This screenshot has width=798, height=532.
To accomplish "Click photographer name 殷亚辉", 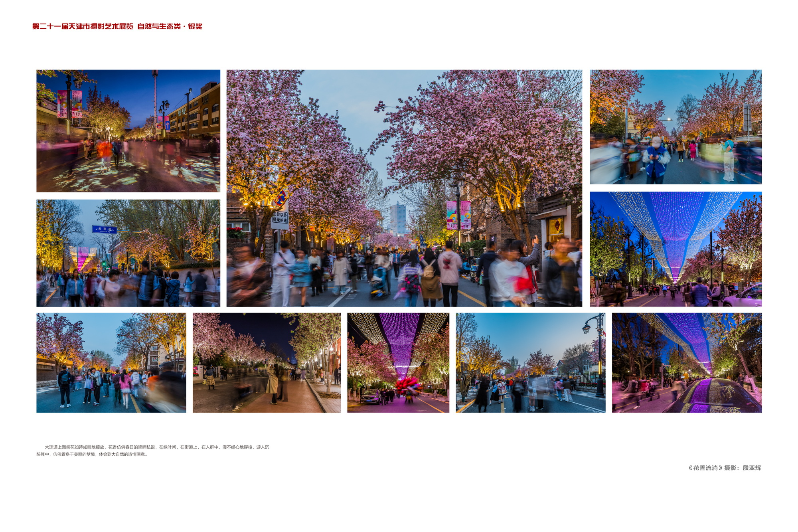I will (752, 468).
